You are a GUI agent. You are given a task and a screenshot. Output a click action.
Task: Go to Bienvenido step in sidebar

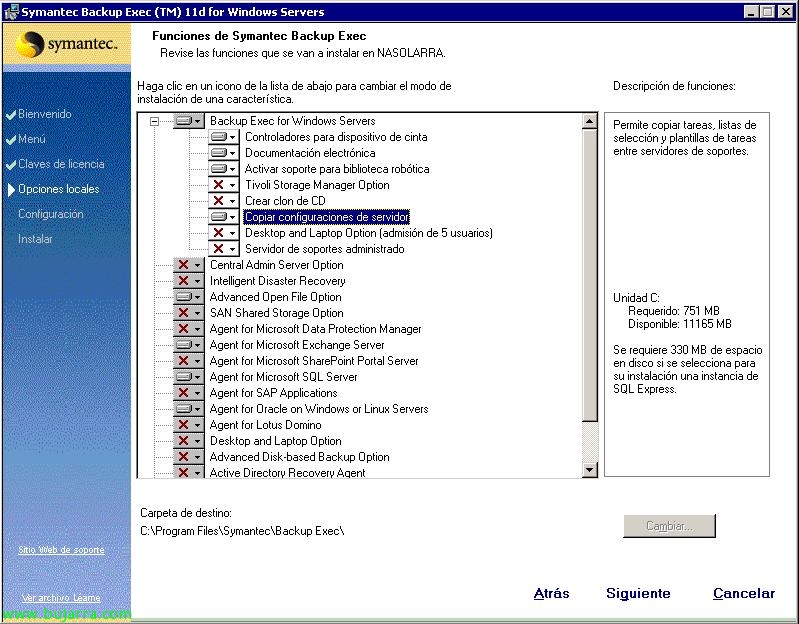point(44,114)
